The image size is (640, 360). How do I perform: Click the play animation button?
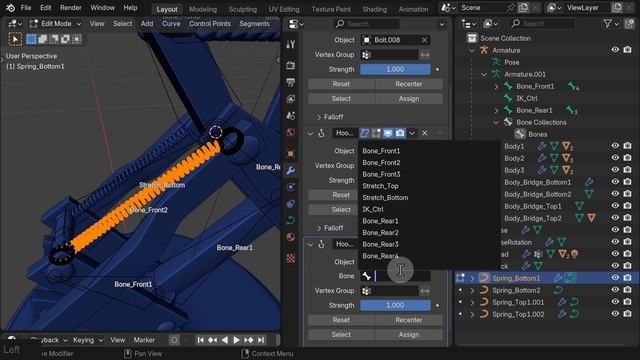[236, 340]
